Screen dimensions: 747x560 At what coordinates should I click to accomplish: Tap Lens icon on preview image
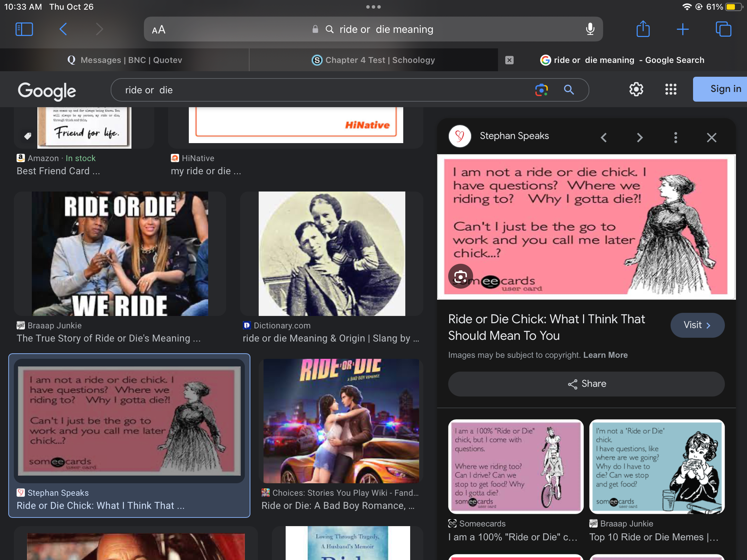(x=460, y=276)
